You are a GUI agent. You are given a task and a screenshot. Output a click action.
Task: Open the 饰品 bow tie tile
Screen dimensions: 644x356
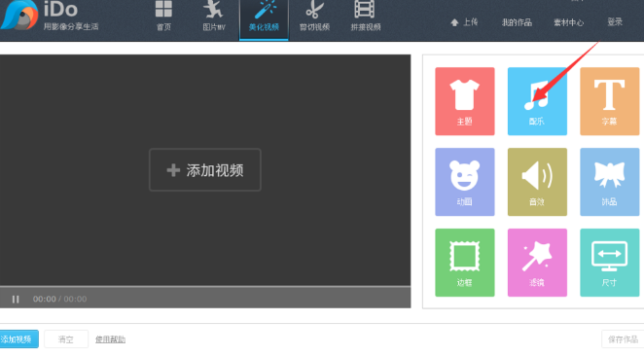coord(610,182)
